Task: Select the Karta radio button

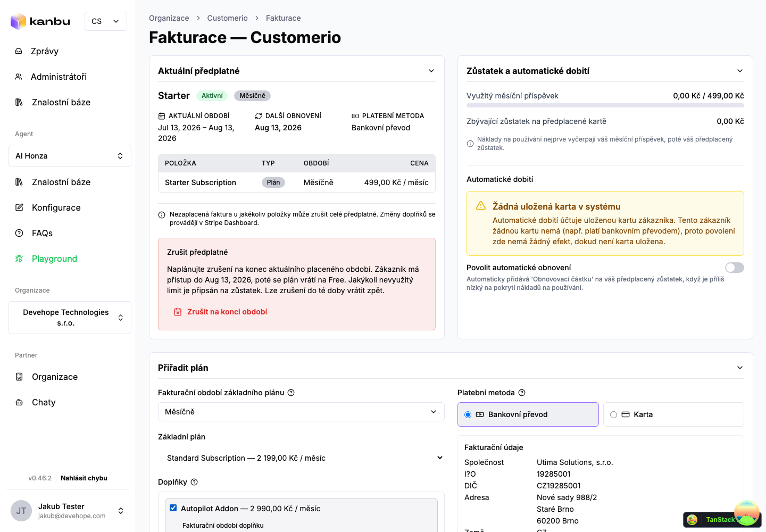Action: point(614,414)
